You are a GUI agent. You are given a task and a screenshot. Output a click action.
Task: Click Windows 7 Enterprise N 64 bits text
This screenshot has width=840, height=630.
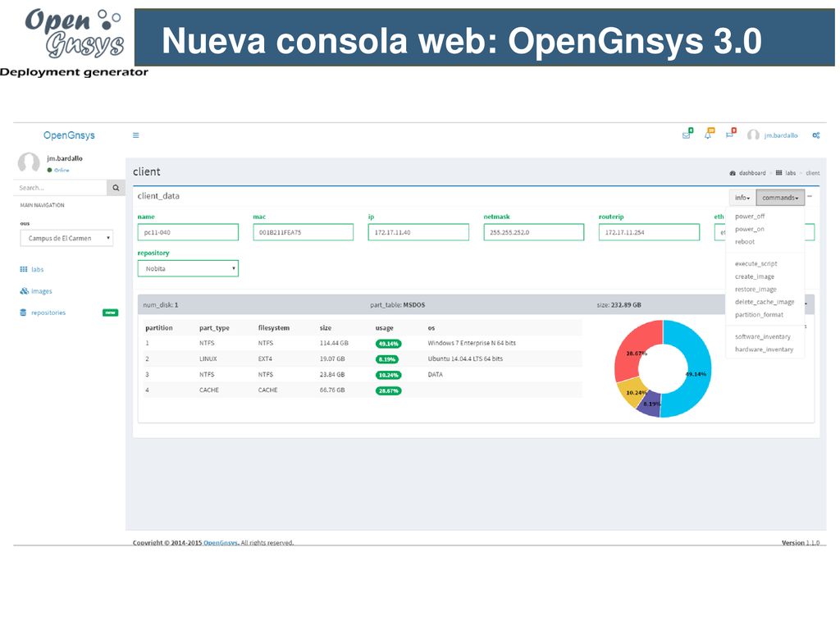pos(472,343)
